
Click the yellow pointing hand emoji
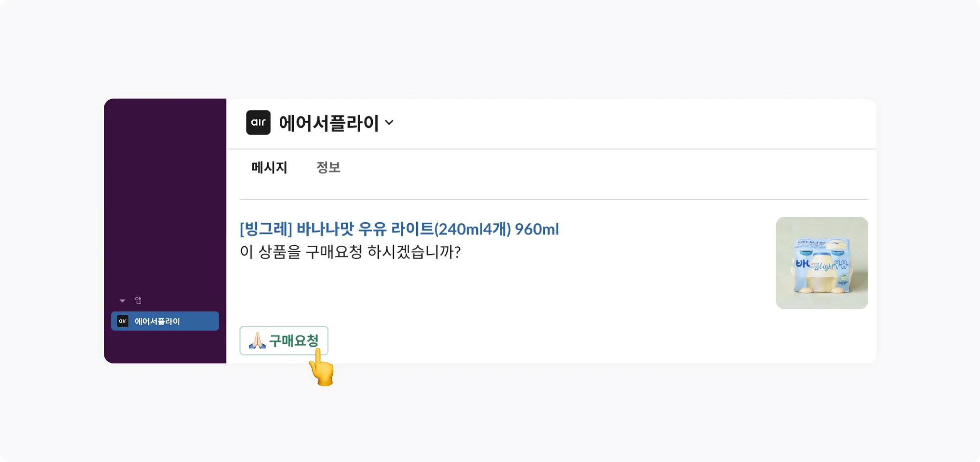321,368
